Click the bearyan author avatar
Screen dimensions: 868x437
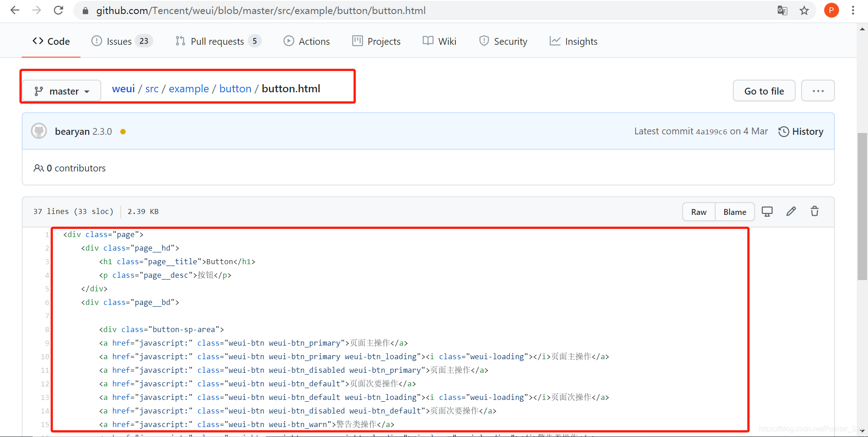39,131
